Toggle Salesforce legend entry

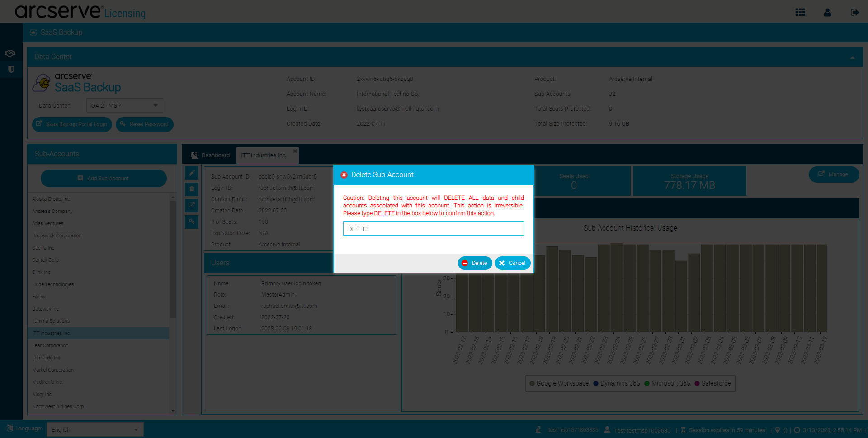pos(712,383)
